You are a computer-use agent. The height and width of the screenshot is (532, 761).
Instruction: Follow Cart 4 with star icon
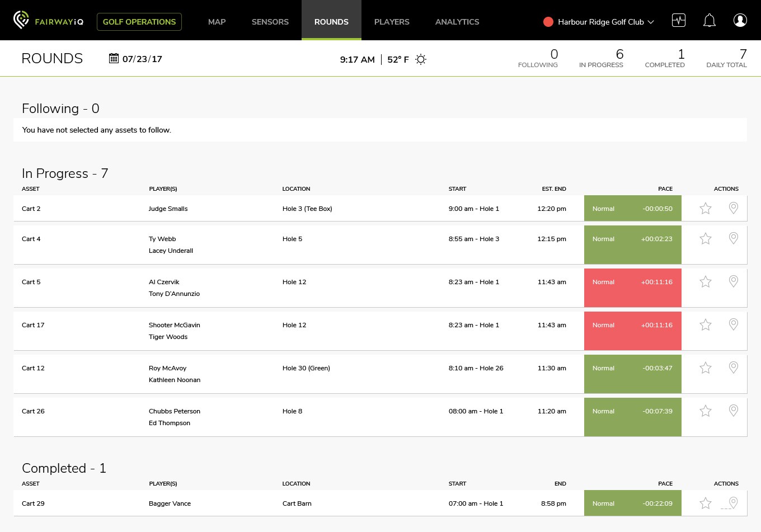pyautogui.click(x=706, y=238)
